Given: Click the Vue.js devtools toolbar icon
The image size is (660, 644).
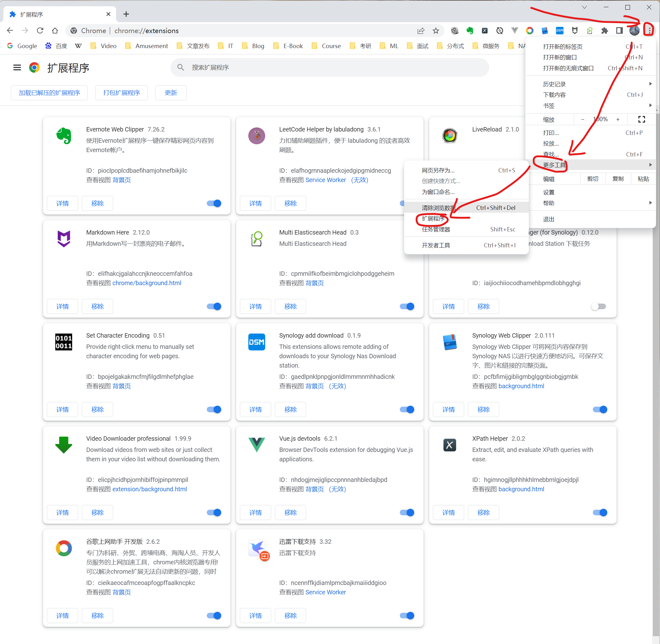Looking at the screenshot, I should pyautogui.click(x=514, y=31).
